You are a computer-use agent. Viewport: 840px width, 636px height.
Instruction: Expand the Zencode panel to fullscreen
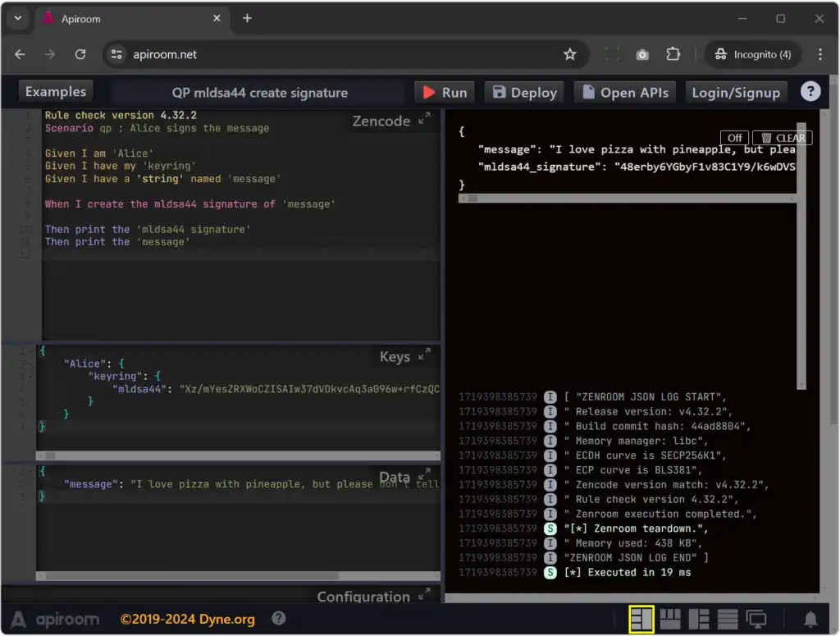click(x=424, y=120)
